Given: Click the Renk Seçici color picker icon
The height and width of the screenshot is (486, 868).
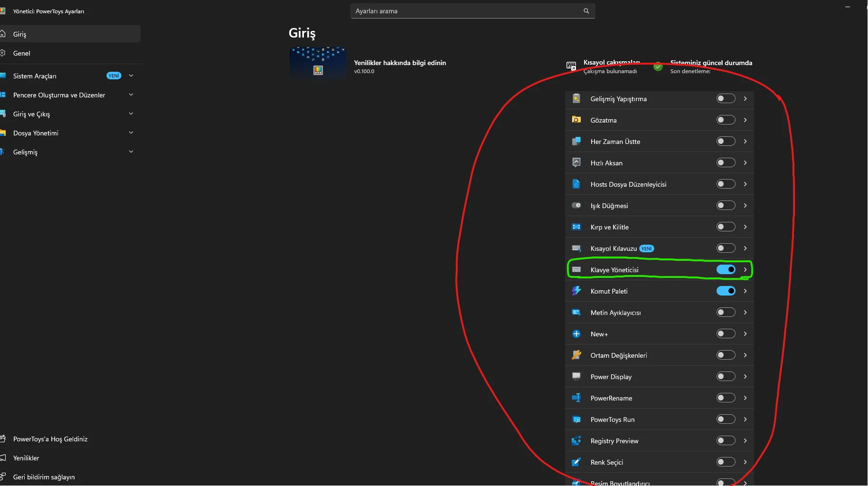Looking at the screenshot, I should 576,462.
